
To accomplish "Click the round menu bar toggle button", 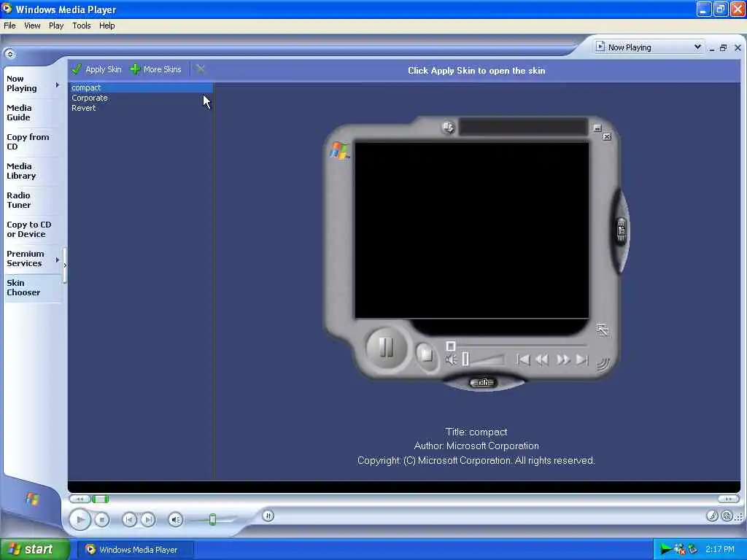I will (10, 54).
